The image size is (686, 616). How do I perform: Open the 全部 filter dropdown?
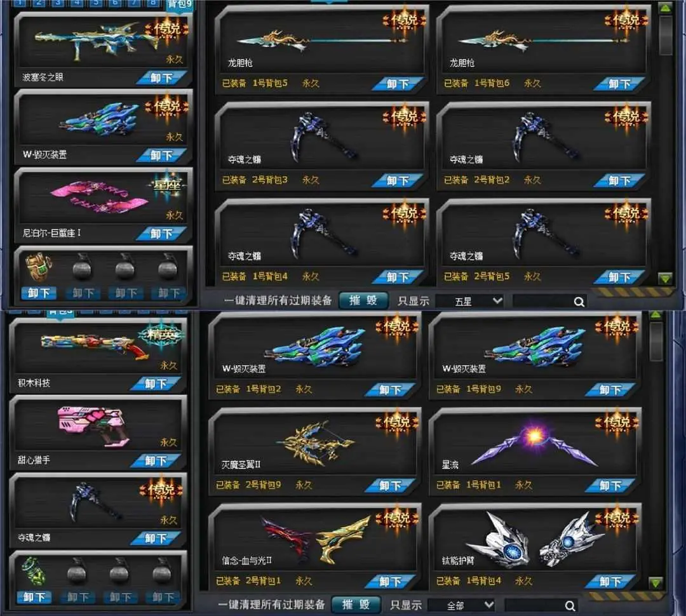point(462,605)
